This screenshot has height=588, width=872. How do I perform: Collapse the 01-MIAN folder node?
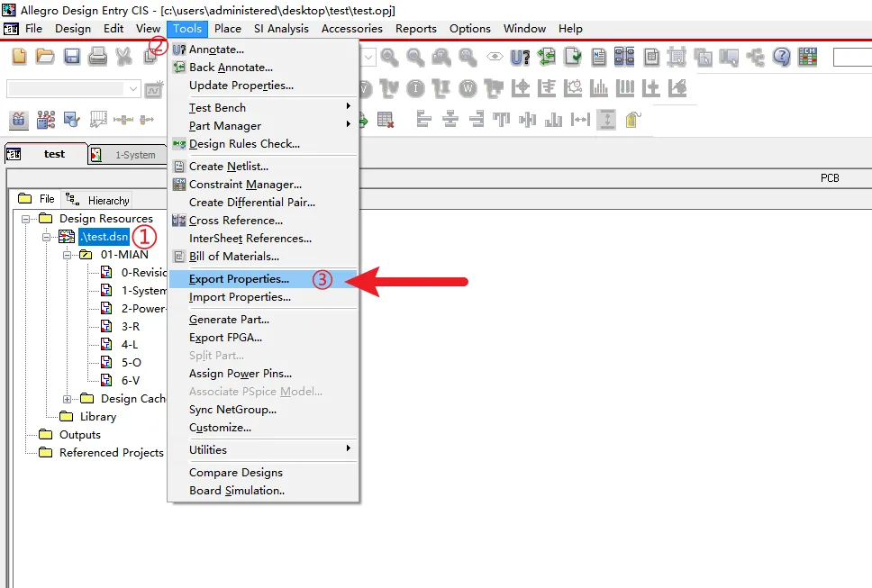click(x=68, y=255)
